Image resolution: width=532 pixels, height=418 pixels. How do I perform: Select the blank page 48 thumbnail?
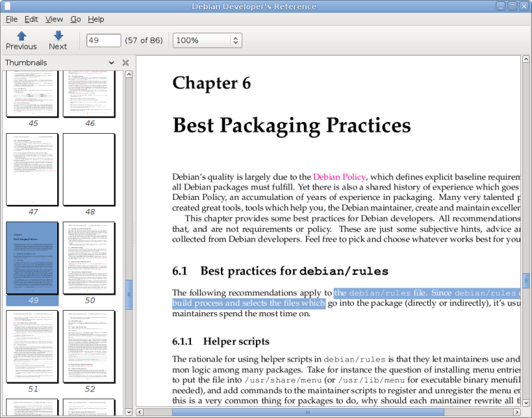[x=89, y=169]
